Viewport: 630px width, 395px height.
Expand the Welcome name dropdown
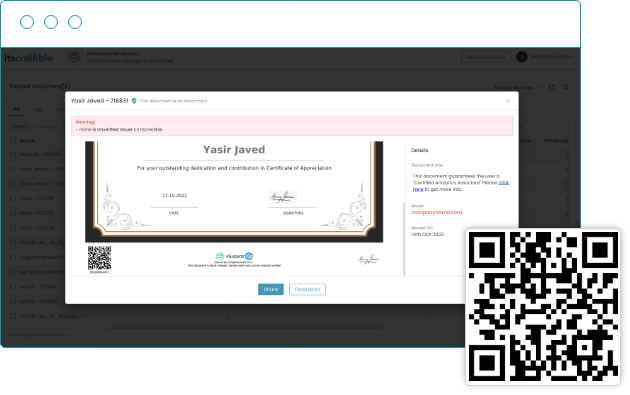(552, 57)
